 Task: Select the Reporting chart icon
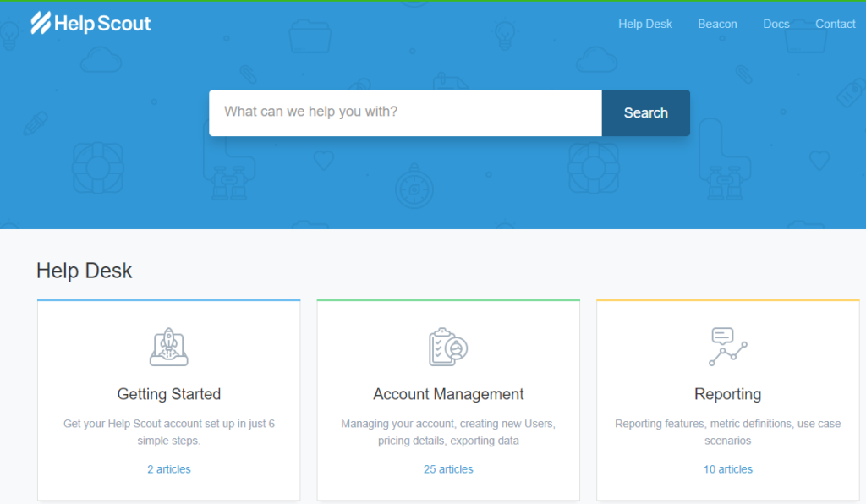tap(728, 347)
